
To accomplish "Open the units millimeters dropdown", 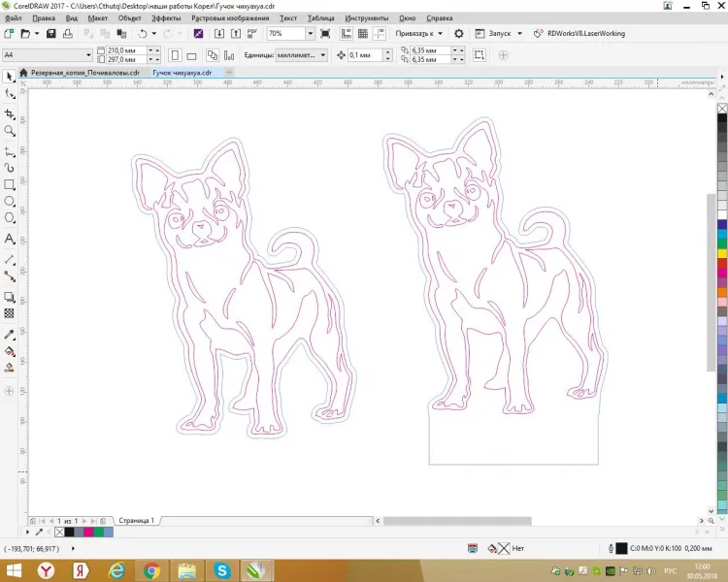I will 323,54.
